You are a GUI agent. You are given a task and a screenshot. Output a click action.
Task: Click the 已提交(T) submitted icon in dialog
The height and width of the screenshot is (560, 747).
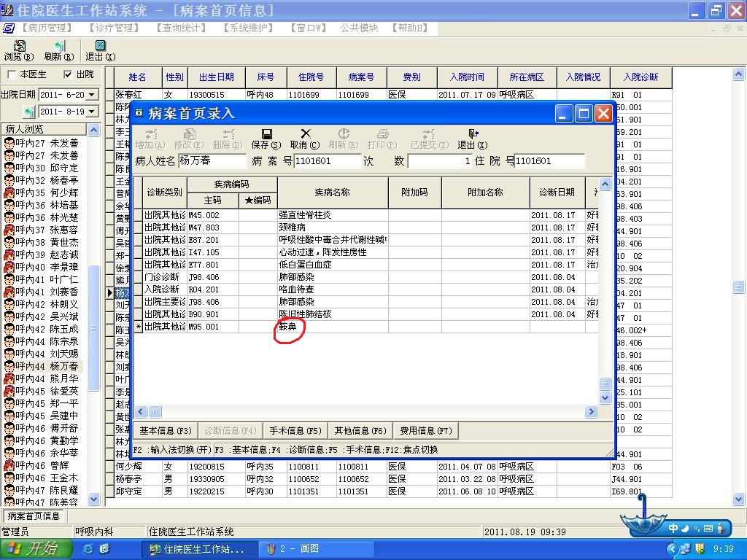(x=429, y=134)
